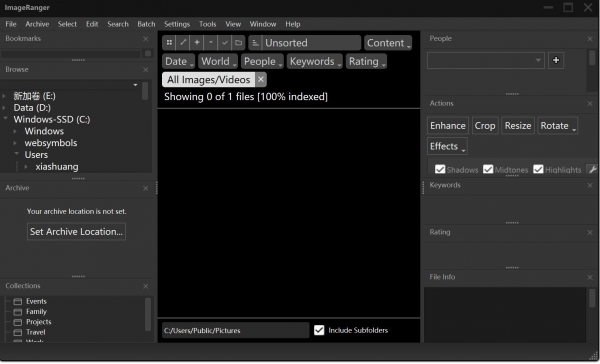This screenshot has height=364, width=600.
Task: Uncheck Include Subfolders
Action: 319,330
